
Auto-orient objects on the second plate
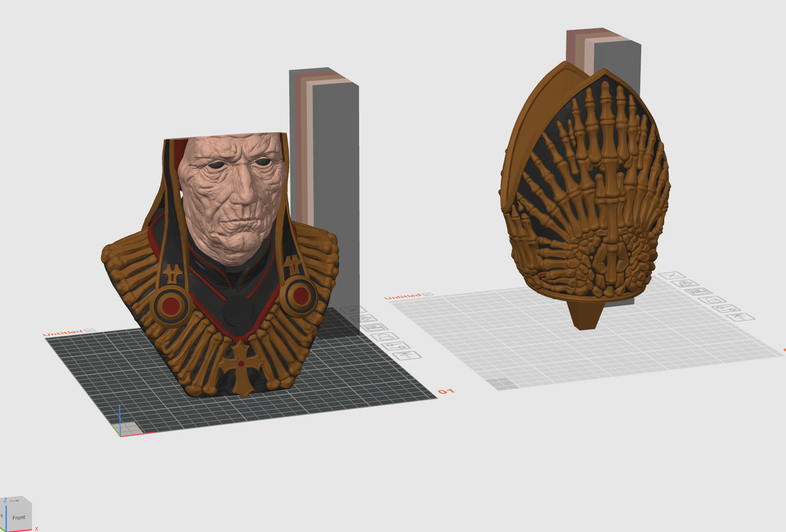point(685,283)
